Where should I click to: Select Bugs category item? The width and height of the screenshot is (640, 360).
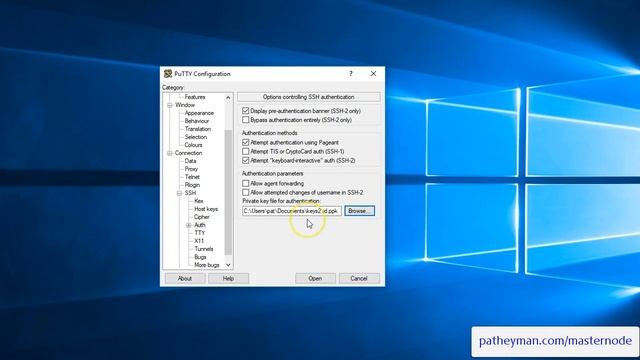pos(200,257)
